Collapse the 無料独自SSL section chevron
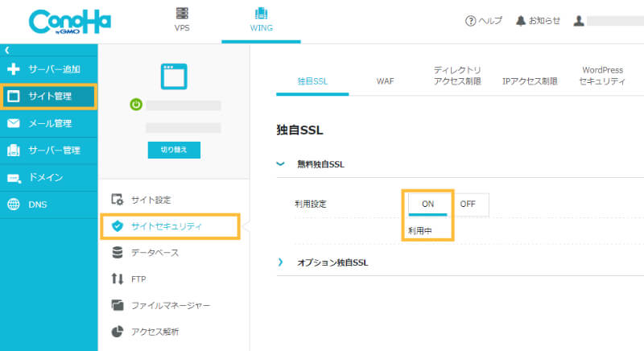Viewport: 644px width, 351px height. tap(280, 163)
